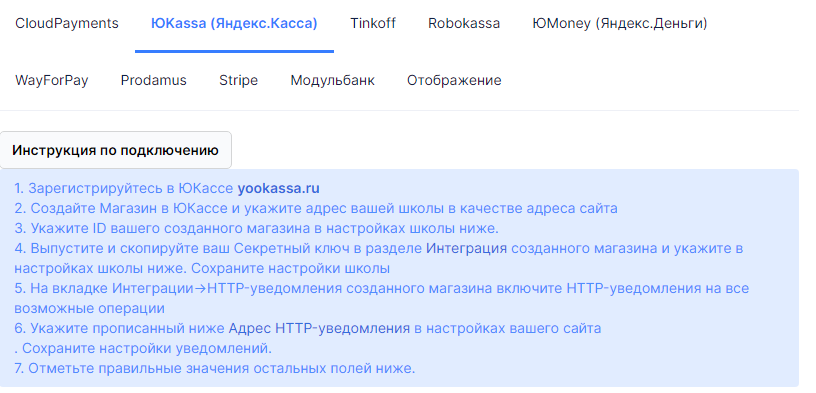Click Адрес HTTP-уведомления in step 6

tap(319, 328)
